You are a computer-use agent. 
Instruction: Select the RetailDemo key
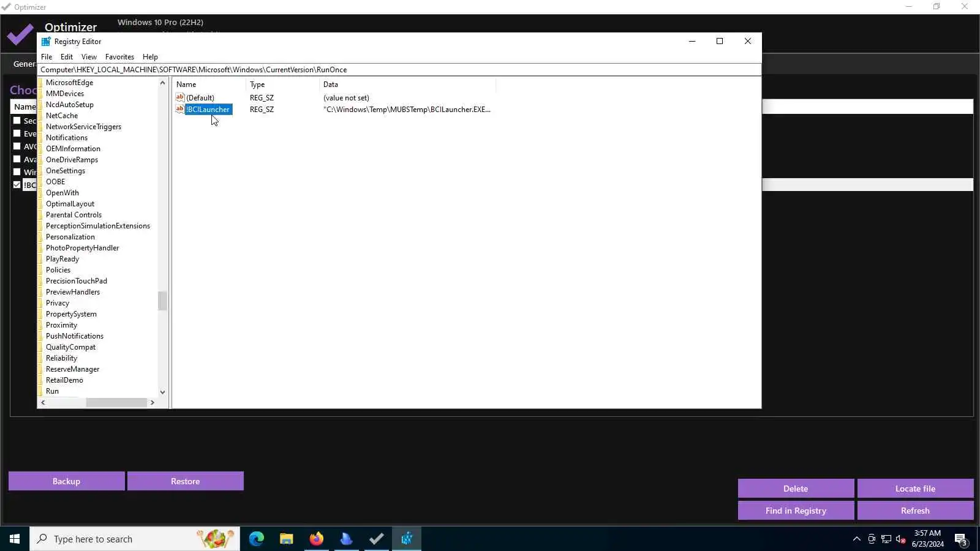point(64,380)
